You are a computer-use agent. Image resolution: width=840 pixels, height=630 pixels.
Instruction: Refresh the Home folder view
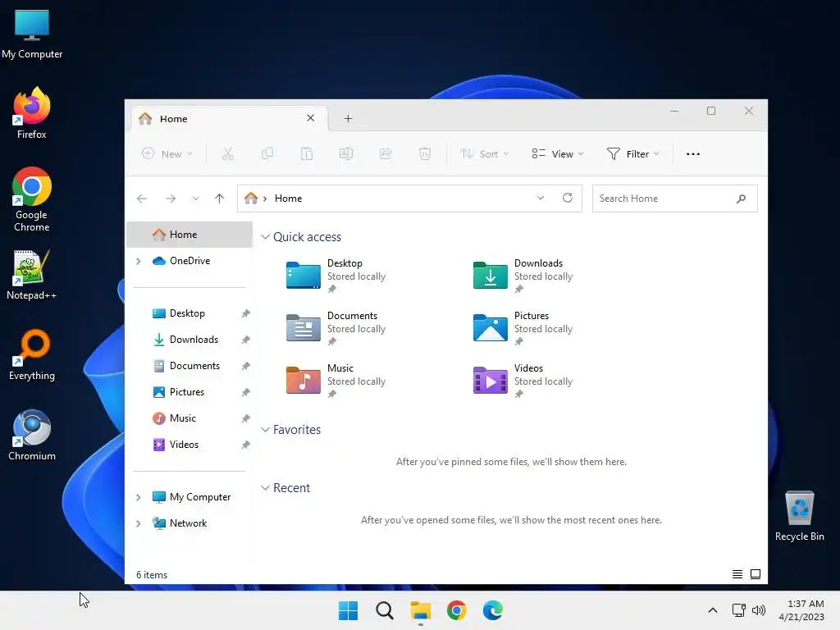coord(568,198)
